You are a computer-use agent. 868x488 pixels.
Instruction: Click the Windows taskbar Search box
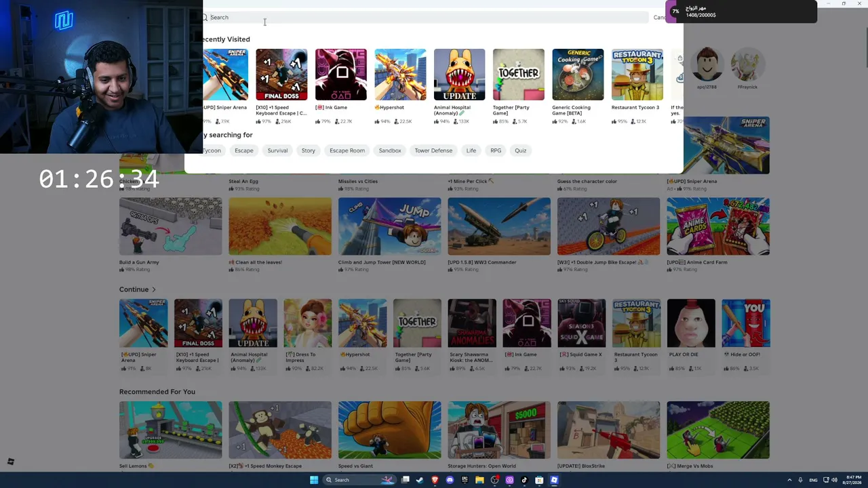(x=359, y=480)
